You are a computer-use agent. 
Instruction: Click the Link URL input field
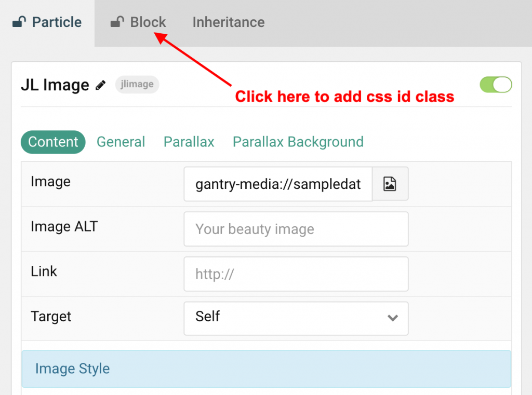[x=296, y=274]
